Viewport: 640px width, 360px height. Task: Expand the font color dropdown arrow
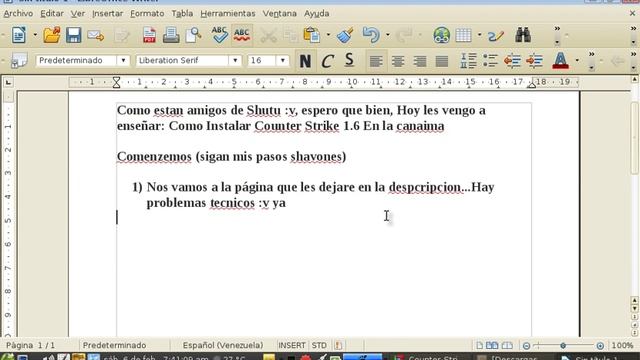[577, 61]
